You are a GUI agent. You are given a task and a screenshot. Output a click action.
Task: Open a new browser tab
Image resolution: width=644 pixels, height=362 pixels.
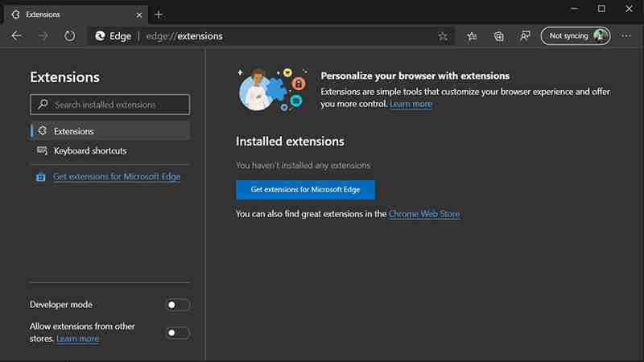pyautogui.click(x=159, y=14)
